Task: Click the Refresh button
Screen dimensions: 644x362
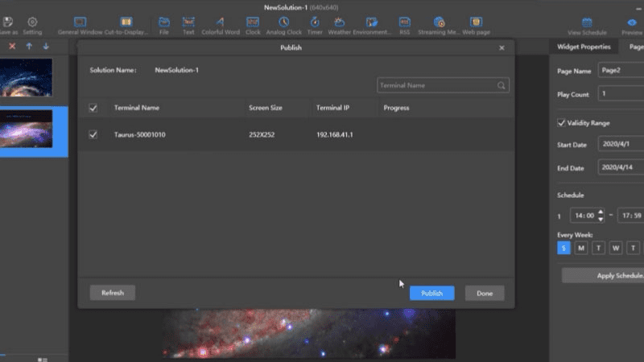Action: [113, 293]
